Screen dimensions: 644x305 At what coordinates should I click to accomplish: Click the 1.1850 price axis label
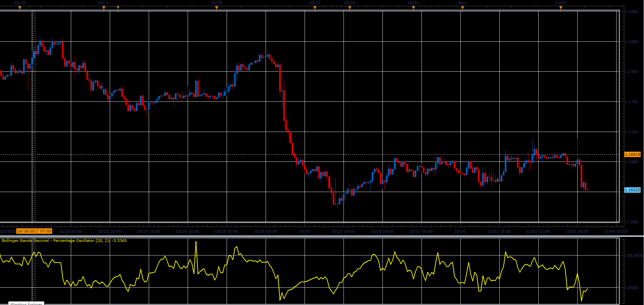[631, 42]
